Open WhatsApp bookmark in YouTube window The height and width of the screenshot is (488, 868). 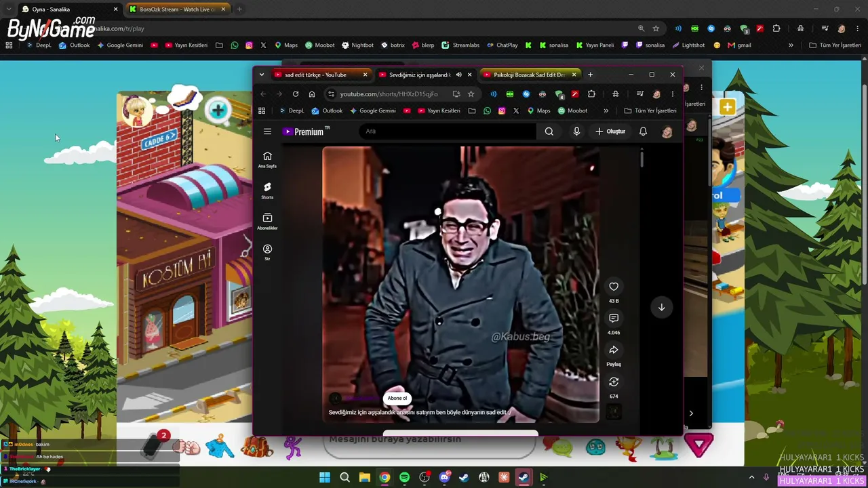point(487,110)
